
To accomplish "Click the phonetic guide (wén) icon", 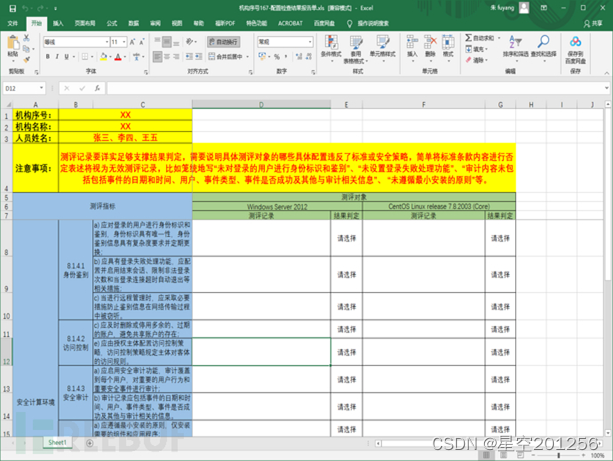I will 136,57.
